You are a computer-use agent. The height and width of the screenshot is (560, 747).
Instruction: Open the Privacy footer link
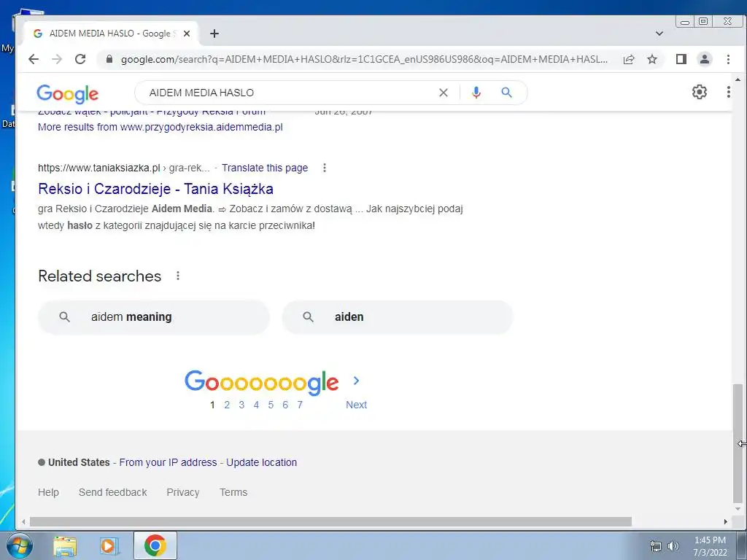tap(183, 492)
